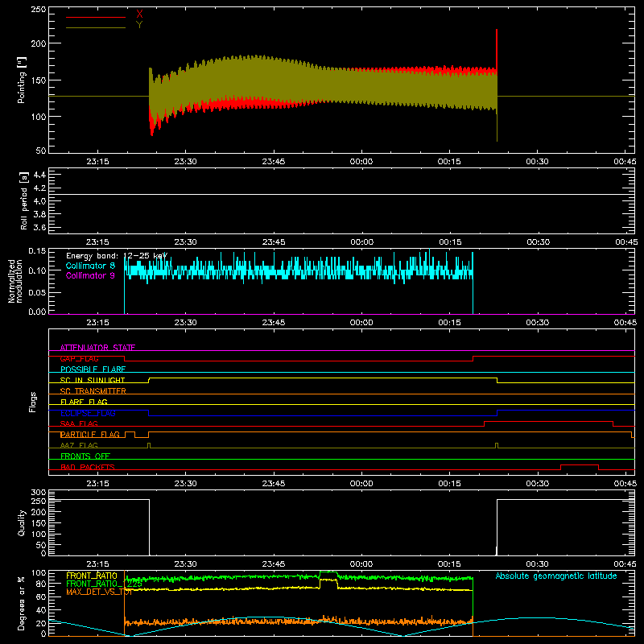Viewport: 644px width, 644px height.
Task: Click the raised BAD_PACKETS flag segment
Action: pyautogui.click(x=580, y=465)
